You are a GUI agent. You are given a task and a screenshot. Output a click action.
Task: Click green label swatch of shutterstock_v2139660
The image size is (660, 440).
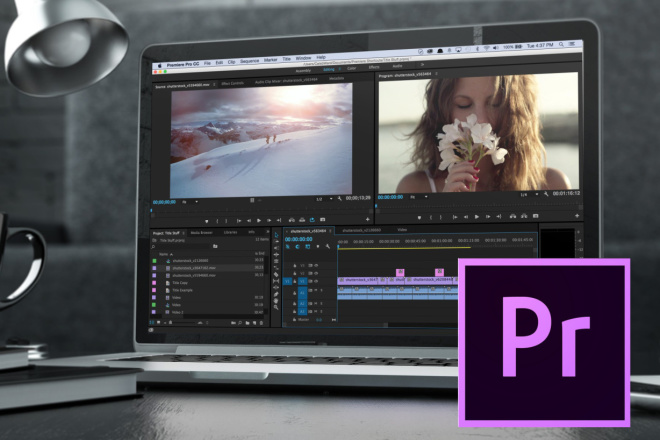coord(154,261)
